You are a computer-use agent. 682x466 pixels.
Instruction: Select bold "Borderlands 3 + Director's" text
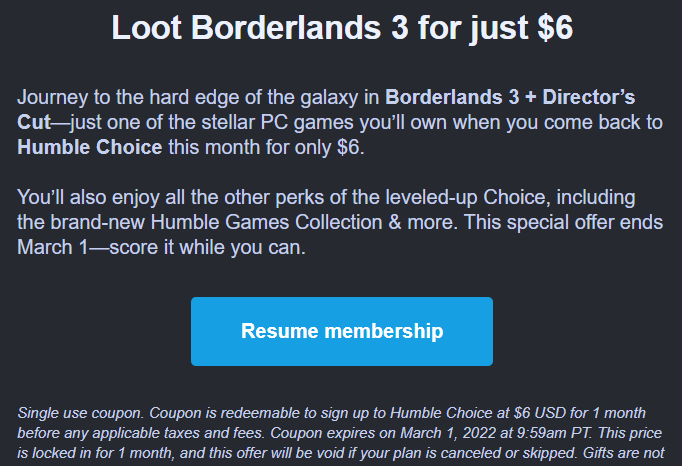pos(510,99)
